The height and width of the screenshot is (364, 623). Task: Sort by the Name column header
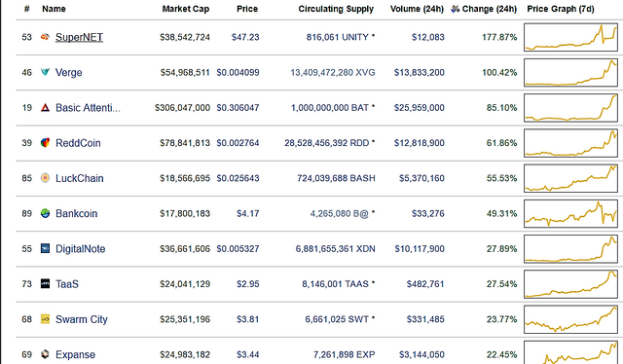point(54,9)
